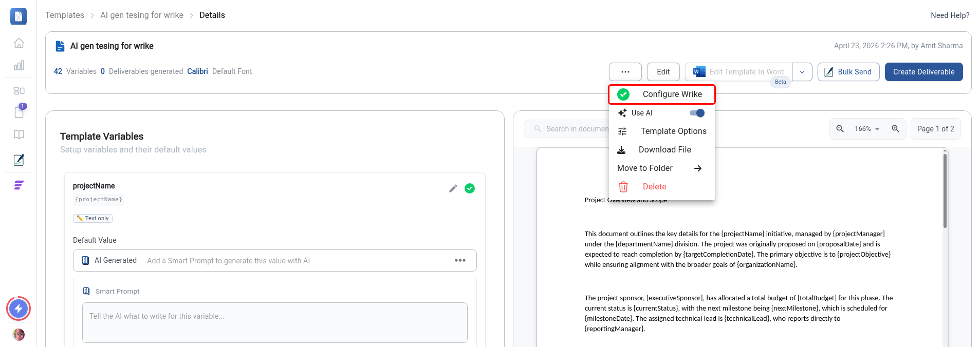The width and height of the screenshot is (980, 347).
Task: Click the zoom in magnifier icon
Action: [x=895, y=129]
